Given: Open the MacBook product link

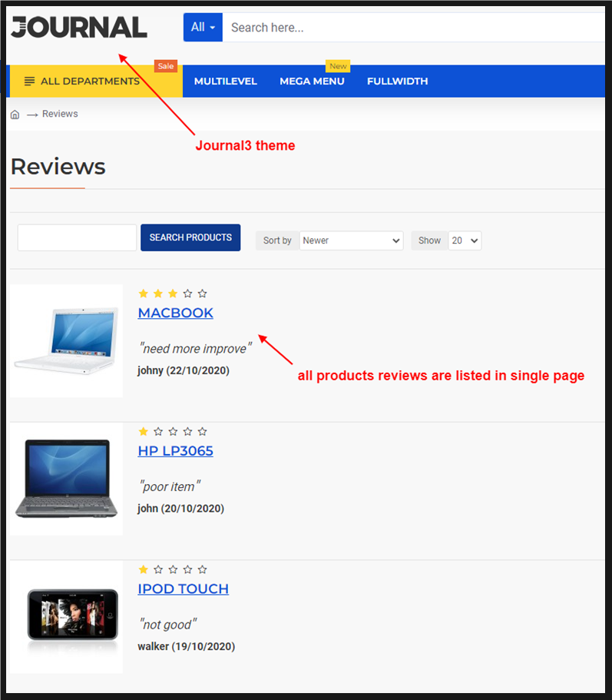Looking at the screenshot, I should pyautogui.click(x=175, y=313).
